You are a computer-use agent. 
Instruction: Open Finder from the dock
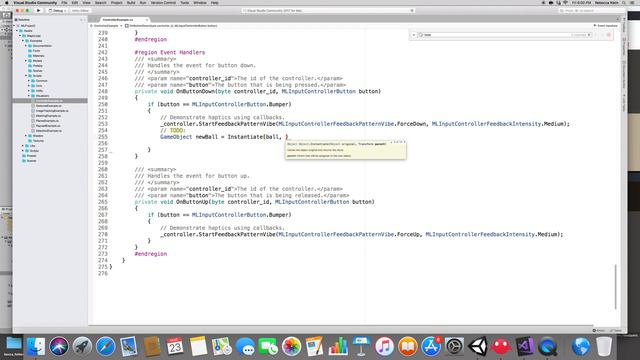tap(36, 347)
